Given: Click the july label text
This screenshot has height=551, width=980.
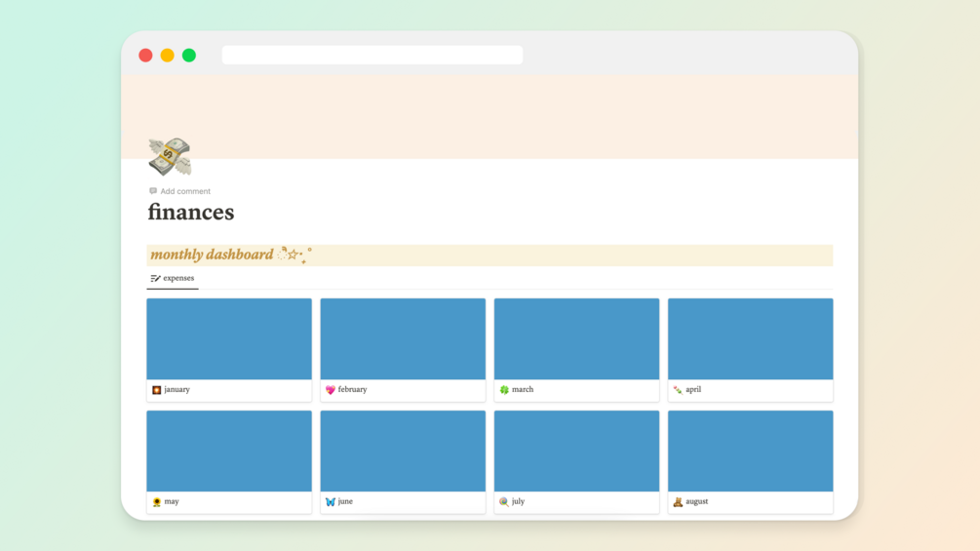Looking at the screenshot, I should pos(518,501).
